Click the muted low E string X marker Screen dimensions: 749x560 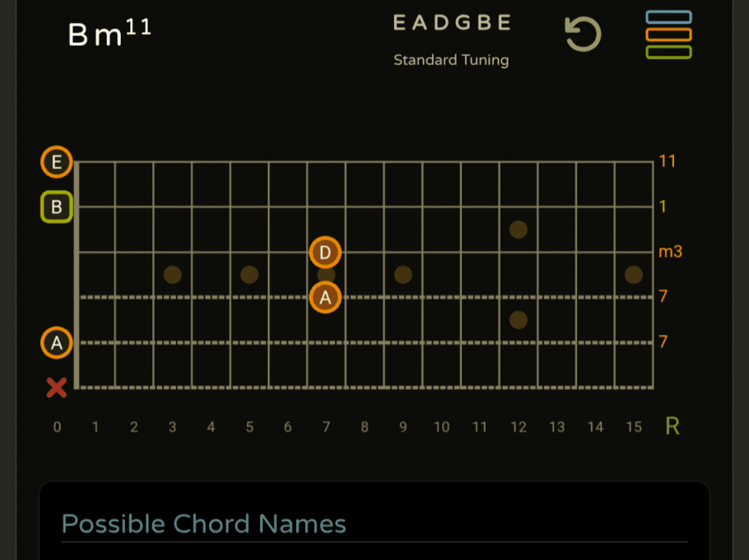[x=57, y=387]
